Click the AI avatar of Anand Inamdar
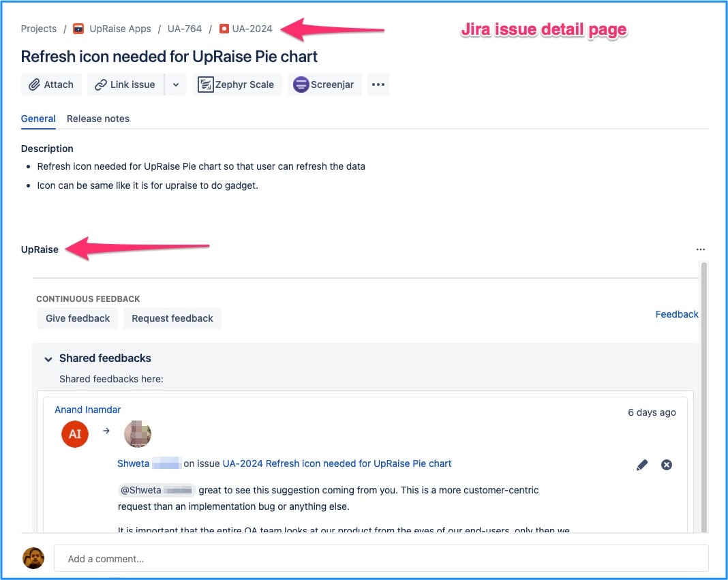 [x=75, y=434]
